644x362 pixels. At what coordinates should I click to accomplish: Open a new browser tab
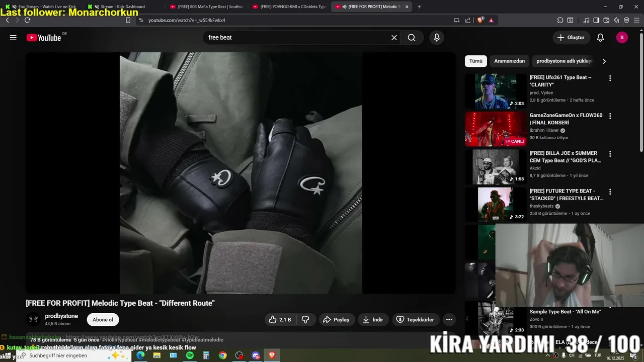419,7
